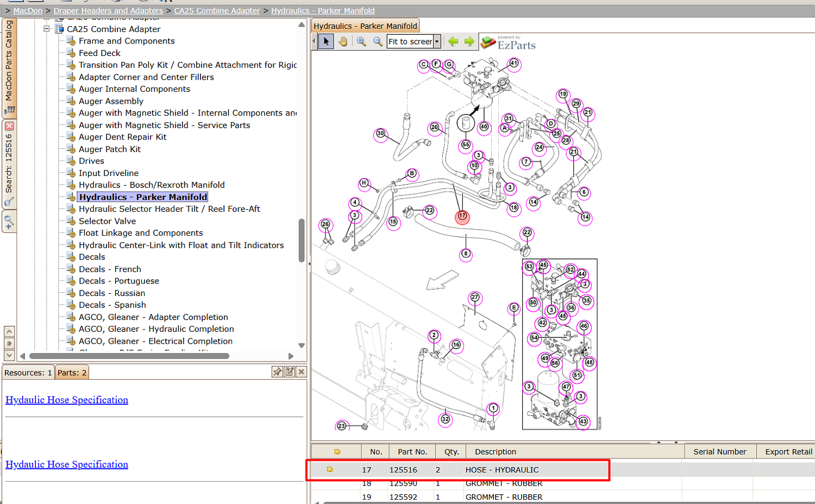The width and height of the screenshot is (815, 504).
Task: Zoom in on the diagram
Action: [361, 41]
